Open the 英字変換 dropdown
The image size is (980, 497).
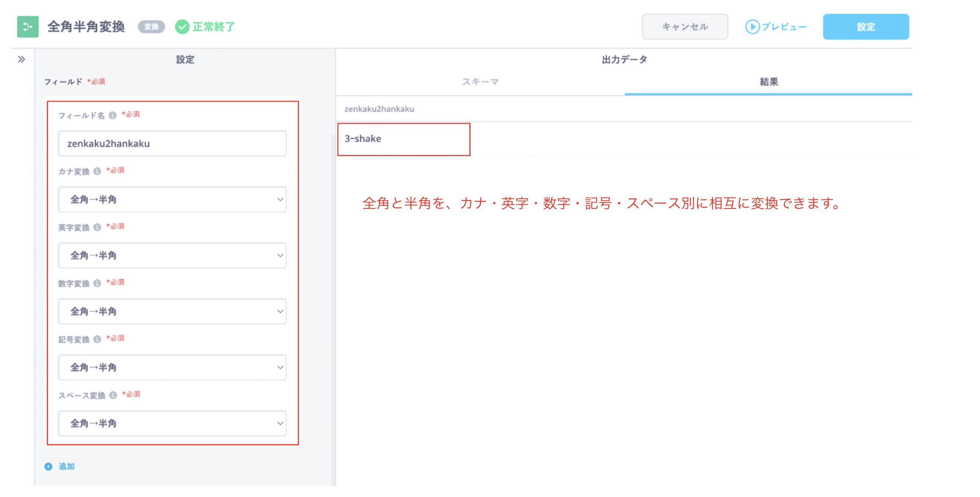click(172, 255)
